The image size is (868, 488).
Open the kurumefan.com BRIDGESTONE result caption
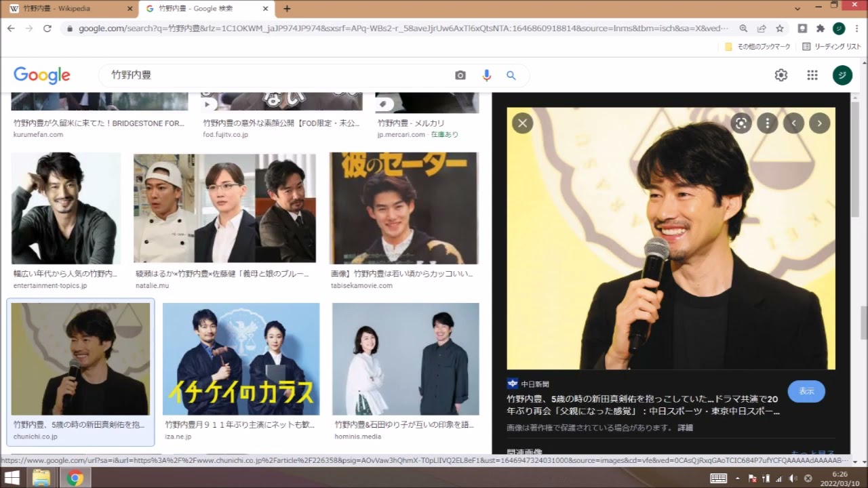99,123
